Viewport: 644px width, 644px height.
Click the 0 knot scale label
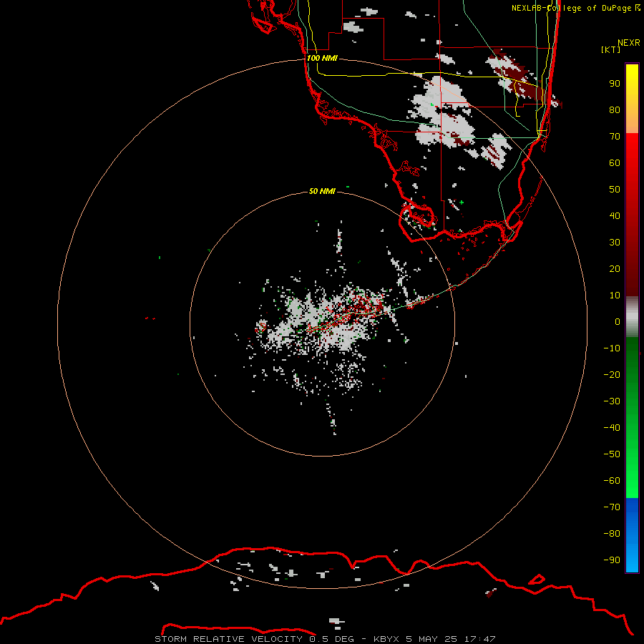[x=618, y=321]
